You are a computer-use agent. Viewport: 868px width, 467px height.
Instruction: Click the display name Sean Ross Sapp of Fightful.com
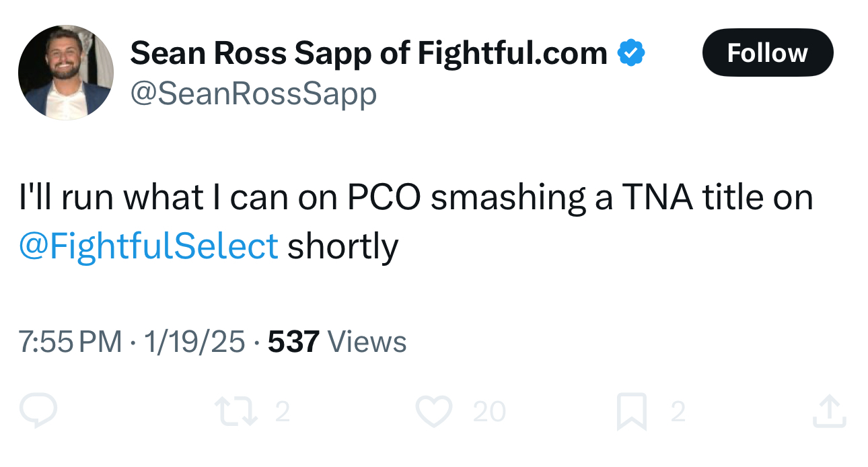click(x=368, y=53)
